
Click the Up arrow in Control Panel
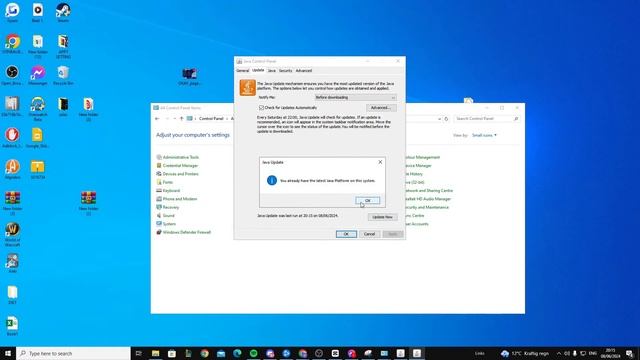click(x=181, y=118)
